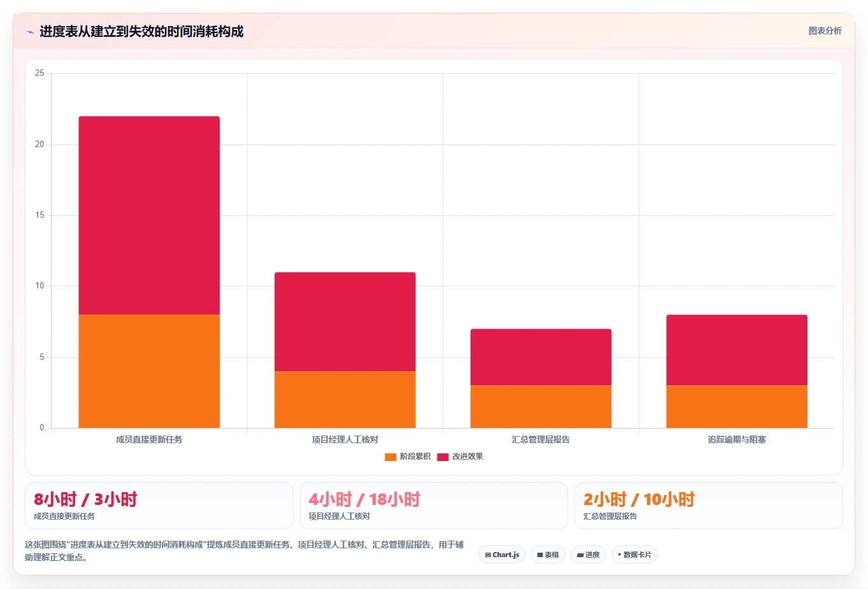Click the y-axis value 15
The width and height of the screenshot is (868, 589).
coord(39,215)
